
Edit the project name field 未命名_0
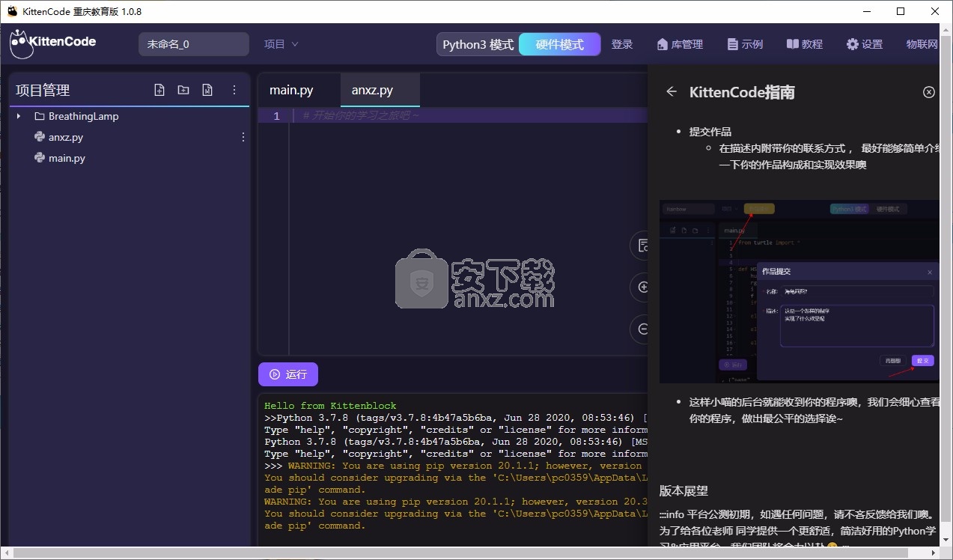[x=194, y=44]
